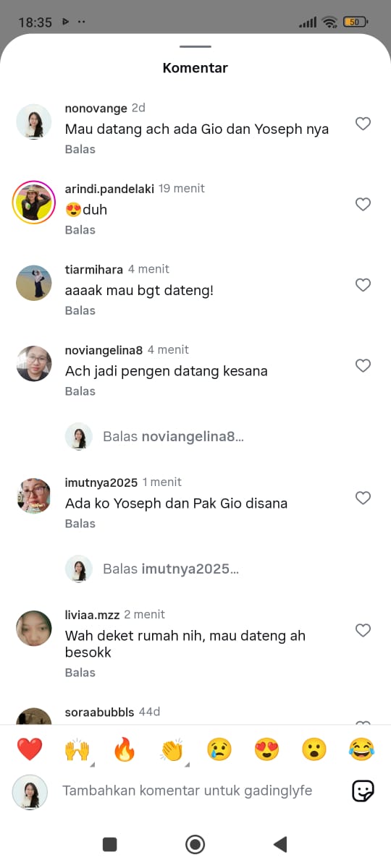Tap the Android back navigation button

coord(280,844)
